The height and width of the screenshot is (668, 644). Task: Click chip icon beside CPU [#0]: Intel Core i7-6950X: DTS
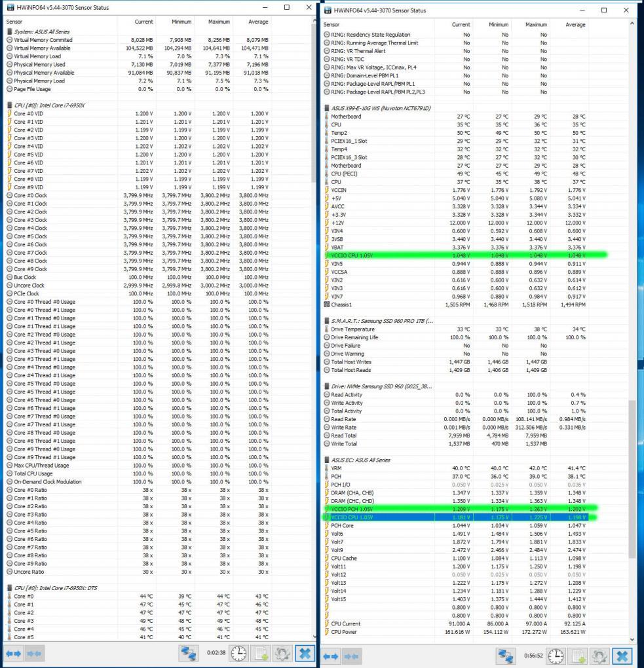click(10, 588)
